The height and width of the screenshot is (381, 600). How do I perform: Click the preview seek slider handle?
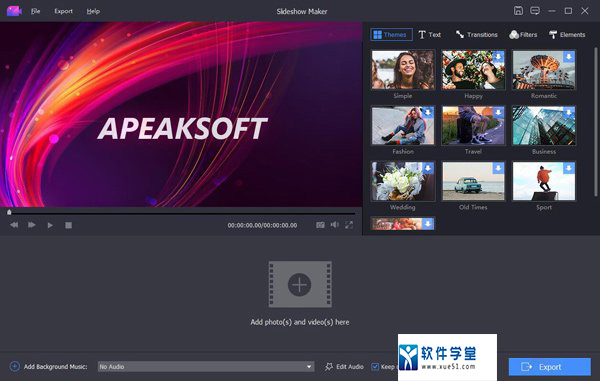9,212
